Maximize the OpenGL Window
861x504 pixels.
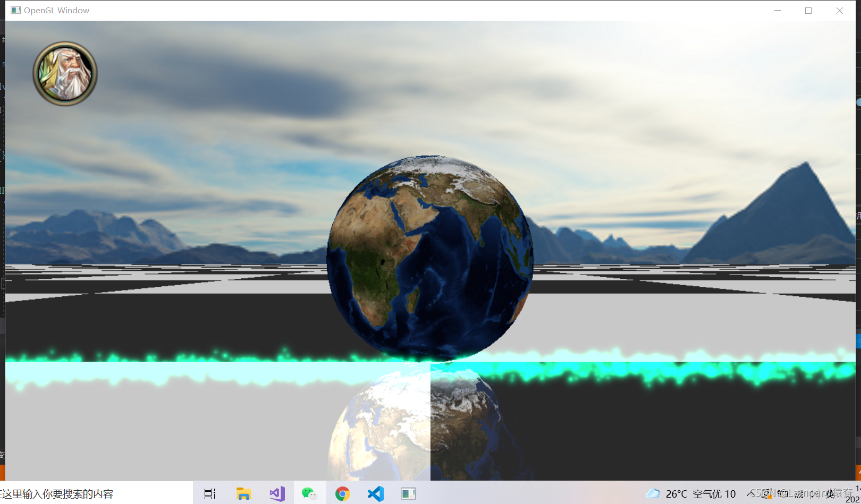click(x=808, y=10)
